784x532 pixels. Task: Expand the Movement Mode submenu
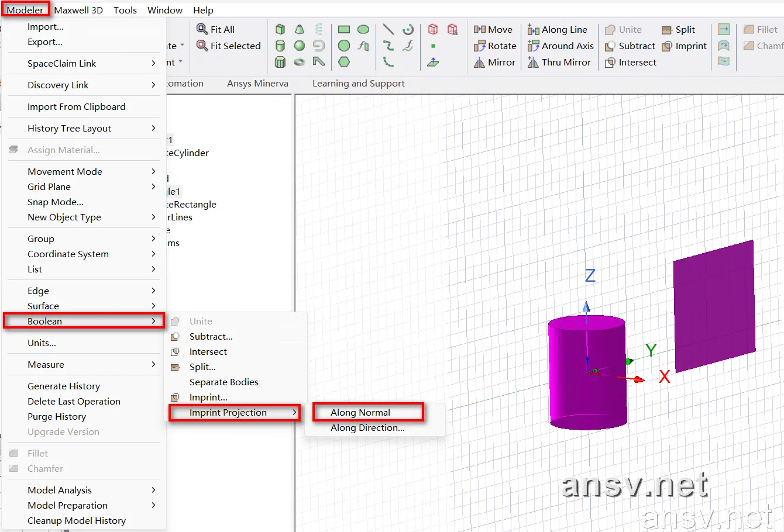tap(84, 171)
